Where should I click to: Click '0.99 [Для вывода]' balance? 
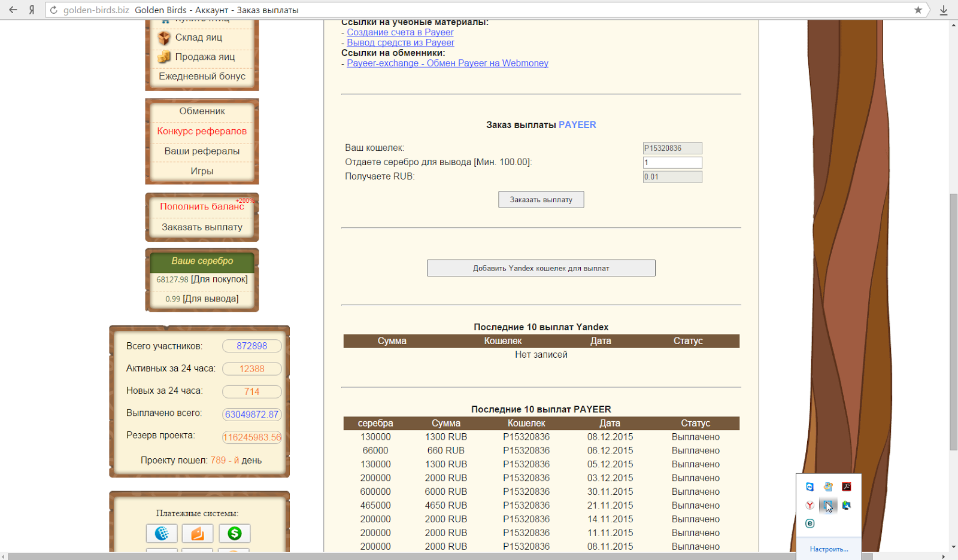(202, 299)
